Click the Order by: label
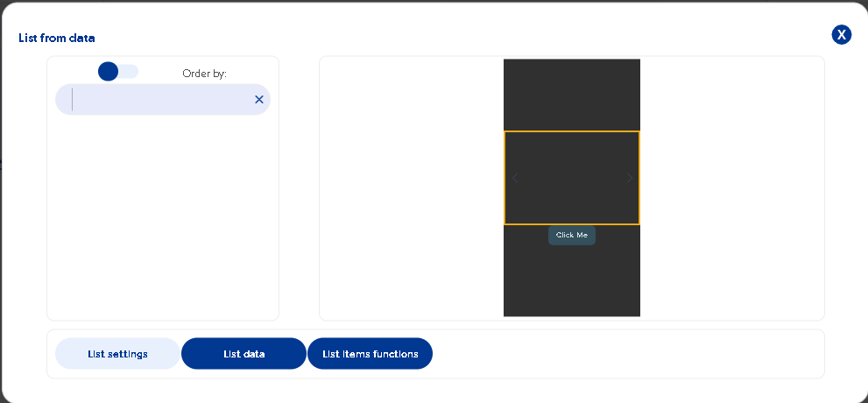 pos(204,74)
